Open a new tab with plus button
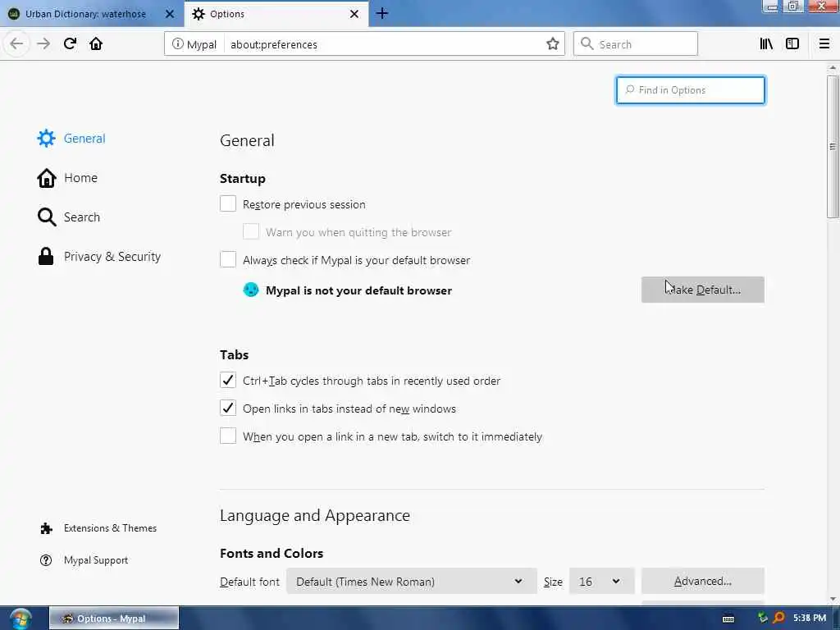The height and width of the screenshot is (630, 840). tap(382, 13)
